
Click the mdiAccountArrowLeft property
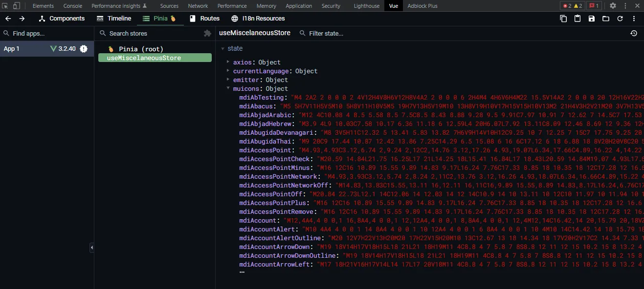(274, 265)
